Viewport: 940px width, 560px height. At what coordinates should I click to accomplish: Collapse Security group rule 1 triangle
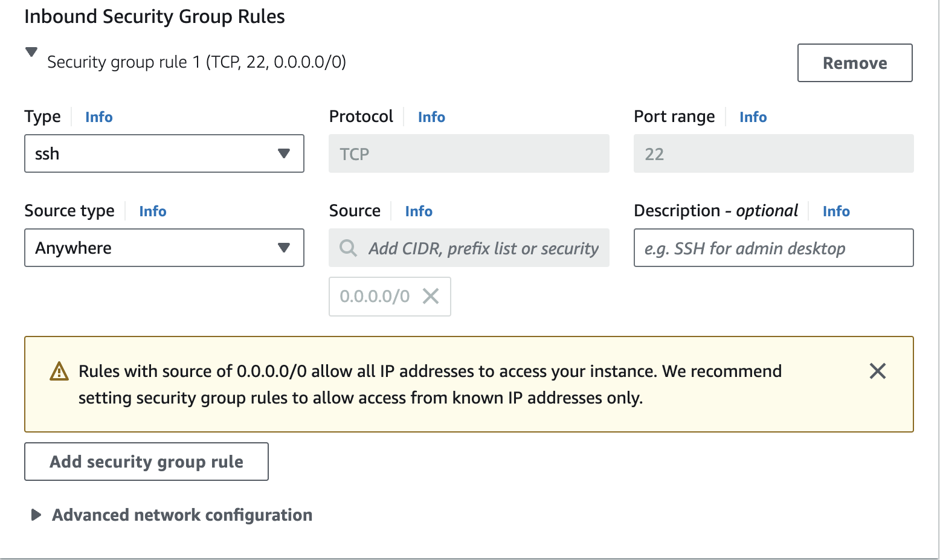coord(31,52)
